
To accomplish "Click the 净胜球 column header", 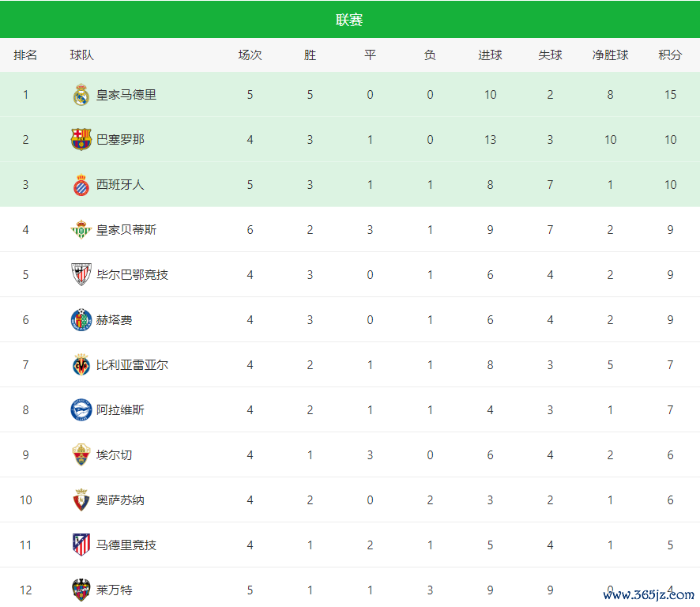I will (x=610, y=55).
